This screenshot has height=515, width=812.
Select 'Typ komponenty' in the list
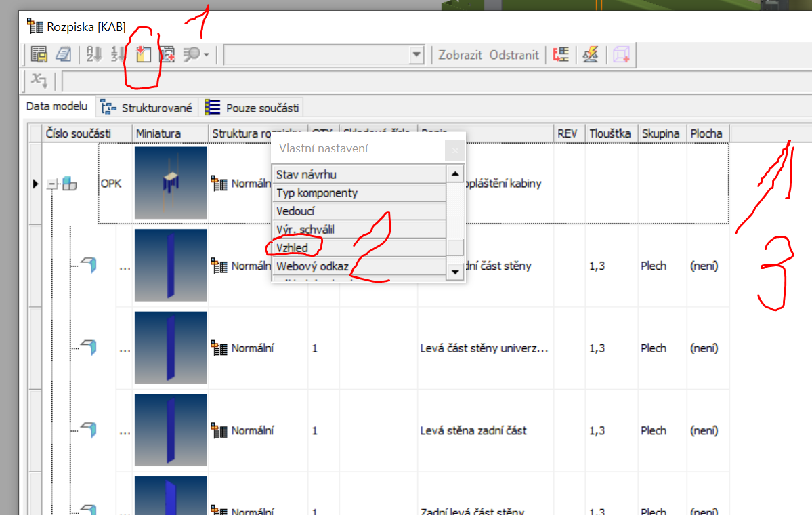click(x=359, y=192)
